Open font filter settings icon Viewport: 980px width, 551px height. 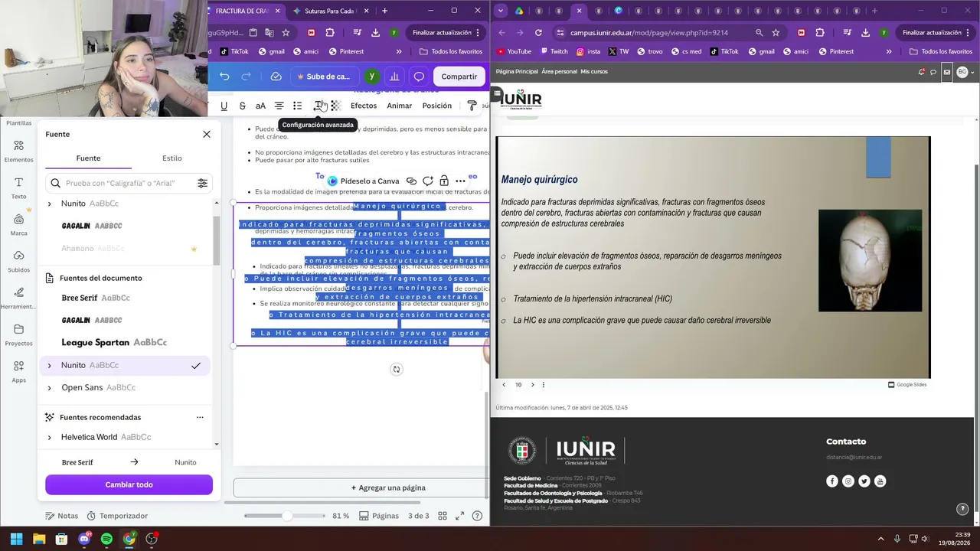[202, 183]
